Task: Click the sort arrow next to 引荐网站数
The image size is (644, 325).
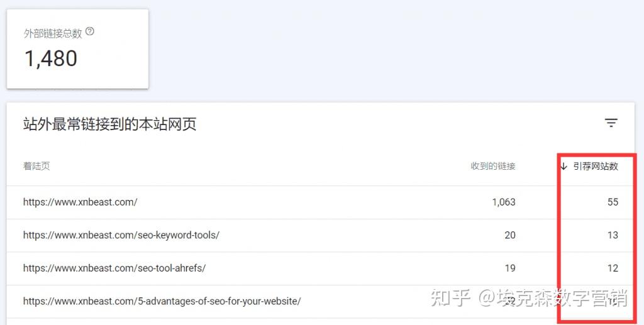Action: click(x=564, y=166)
